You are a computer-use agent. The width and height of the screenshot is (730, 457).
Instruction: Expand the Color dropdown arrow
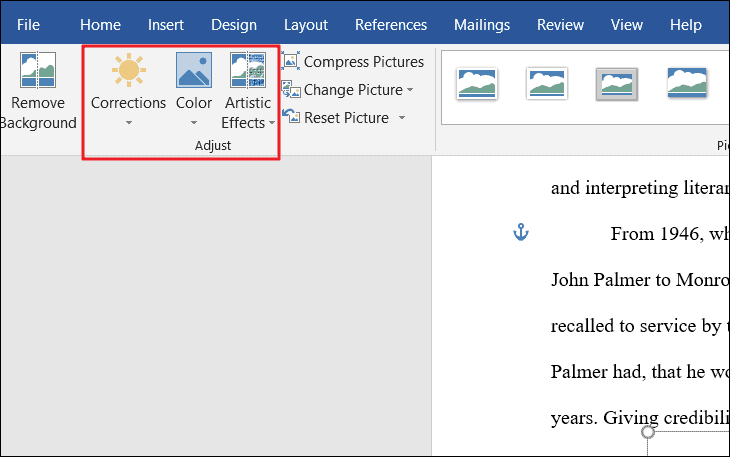click(x=194, y=124)
